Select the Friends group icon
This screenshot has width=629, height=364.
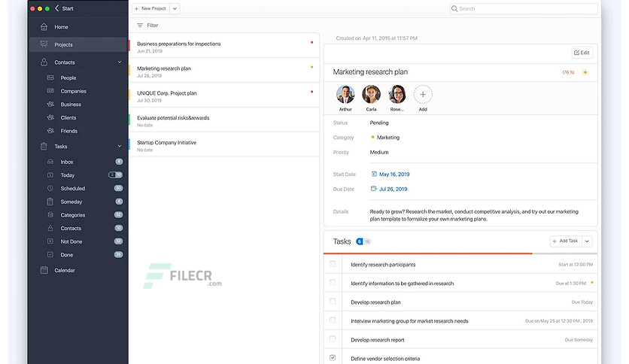[50, 131]
